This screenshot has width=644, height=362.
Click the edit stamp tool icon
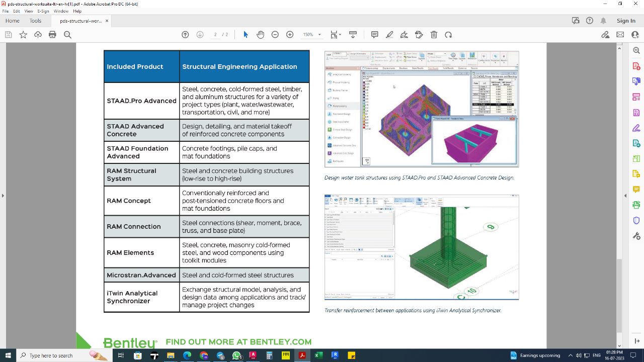click(x=419, y=35)
